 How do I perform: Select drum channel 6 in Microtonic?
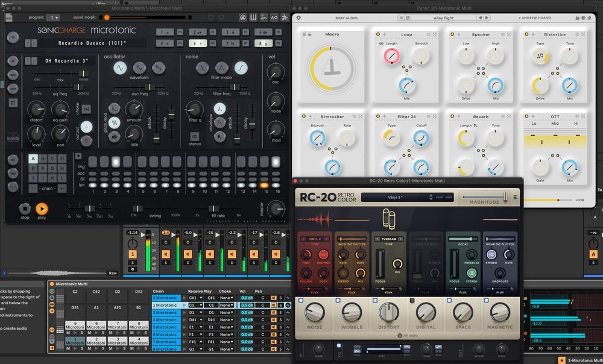[x=197, y=43]
